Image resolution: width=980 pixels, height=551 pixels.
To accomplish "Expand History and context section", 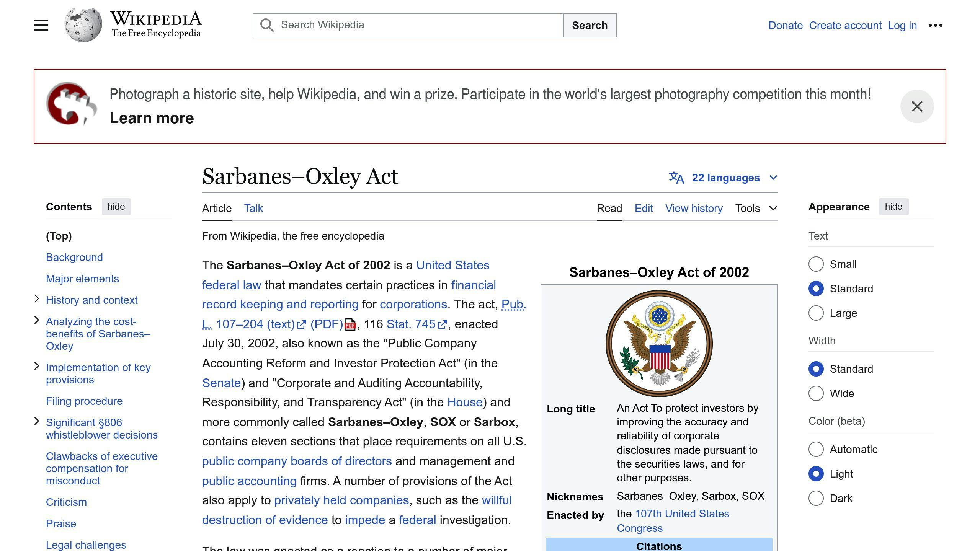I will [x=37, y=298].
